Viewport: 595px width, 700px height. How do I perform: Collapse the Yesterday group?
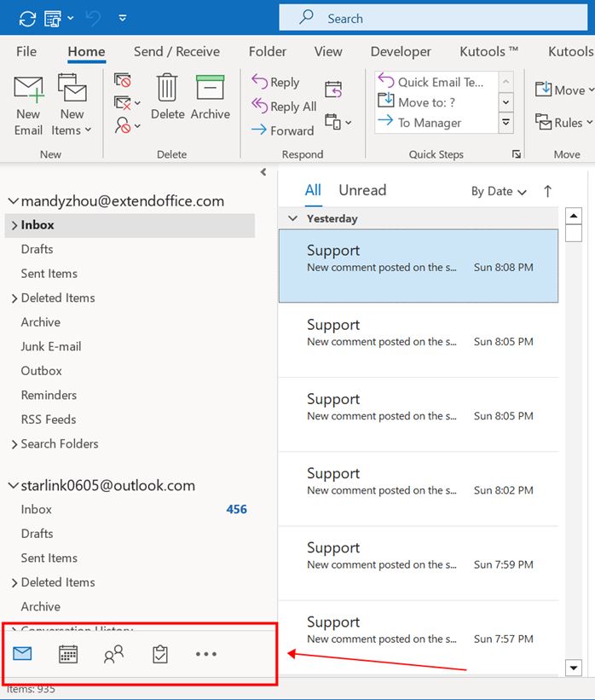[293, 218]
